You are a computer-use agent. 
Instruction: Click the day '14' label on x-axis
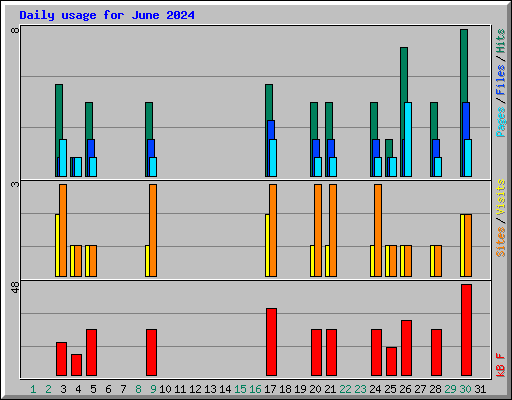[x=225, y=389]
